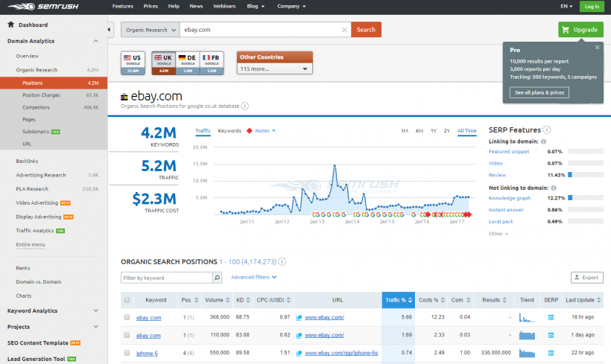Open Advanced filters dropdown
The image size is (611, 364).
tap(253, 277)
